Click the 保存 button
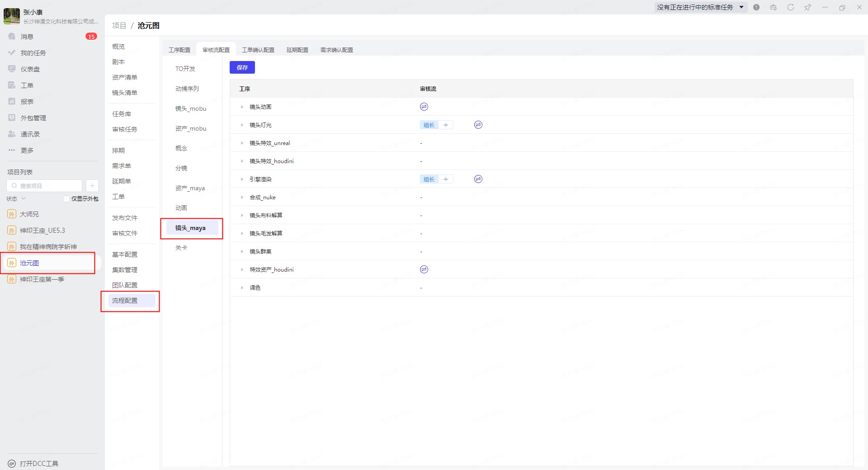This screenshot has height=470, width=868. (242, 67)
